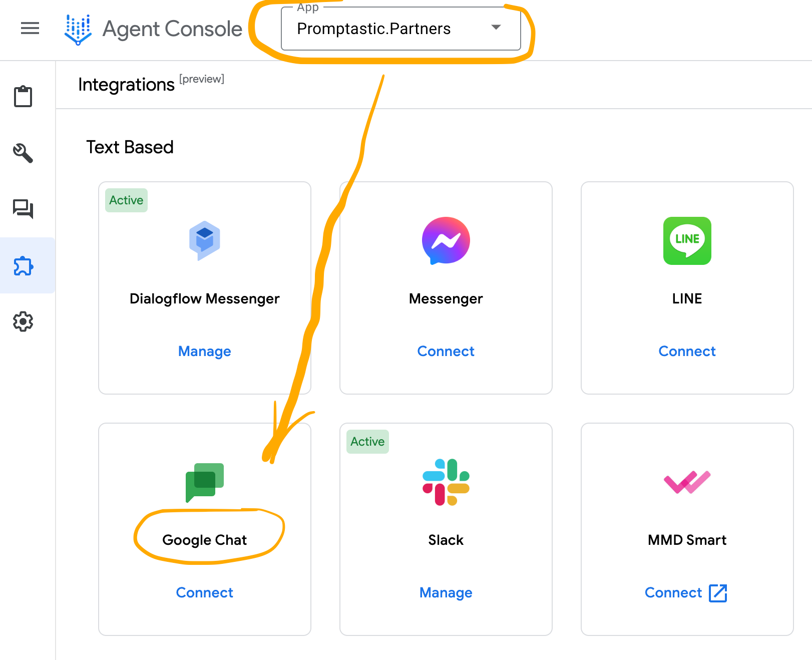Screen dimensions: 812x660
Task: Click the Messenger logo icon
Action: pyautogui.click(x=446, y=241)
